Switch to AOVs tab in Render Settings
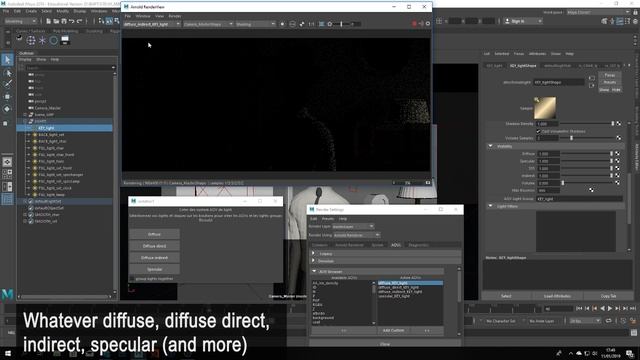Screen dimensions: 640x360 396,245
